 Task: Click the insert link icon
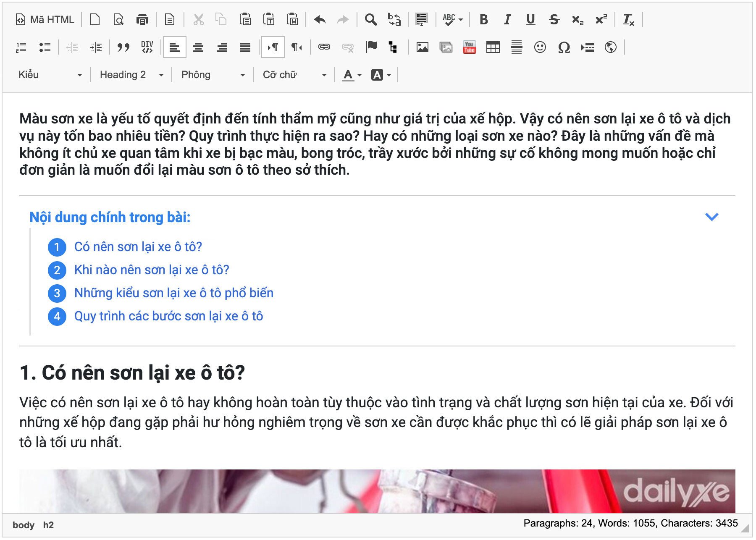pyautogui.click(x=324, y=47)
